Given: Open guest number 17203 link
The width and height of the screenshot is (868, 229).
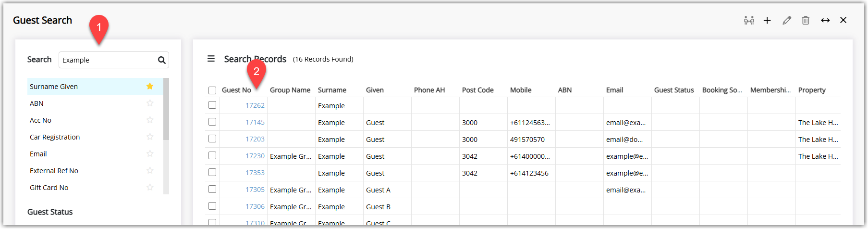Looking at the screenshot, I should [x=255, y=139].
